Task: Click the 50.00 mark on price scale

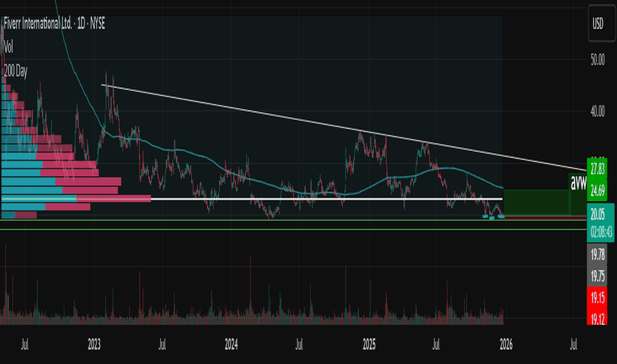Action: (598, 60)
